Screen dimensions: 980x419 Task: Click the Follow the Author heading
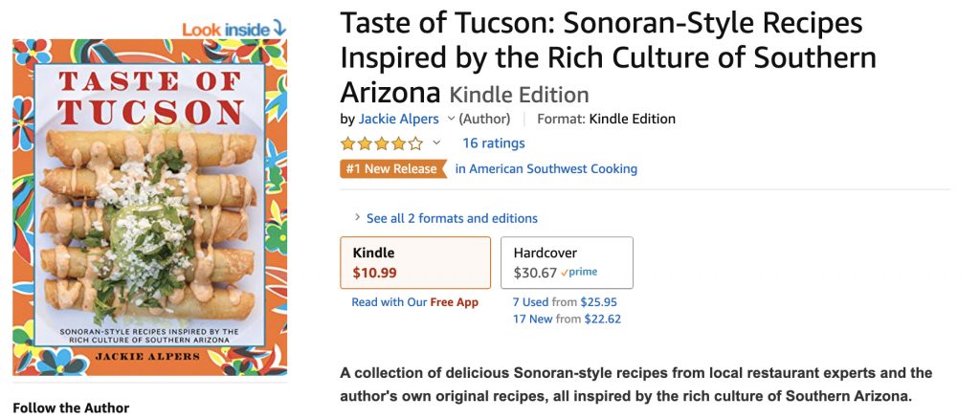pos(71,408)
